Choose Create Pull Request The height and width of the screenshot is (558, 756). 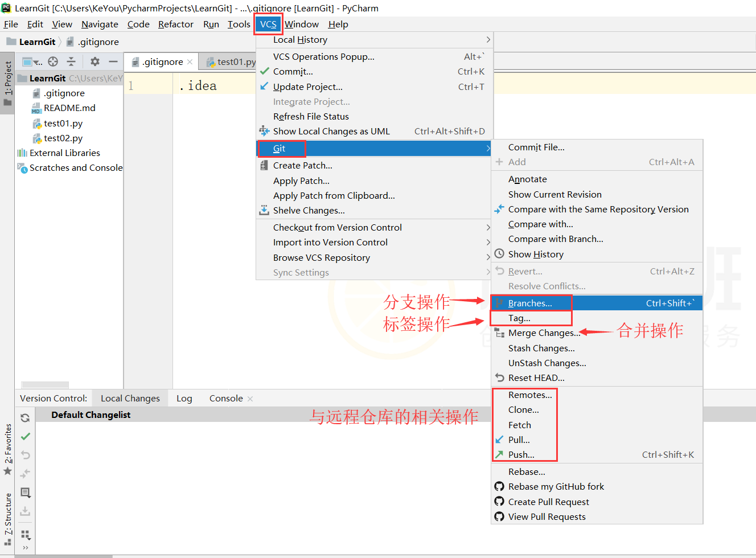pyautogui.click(x=597, y=502)
